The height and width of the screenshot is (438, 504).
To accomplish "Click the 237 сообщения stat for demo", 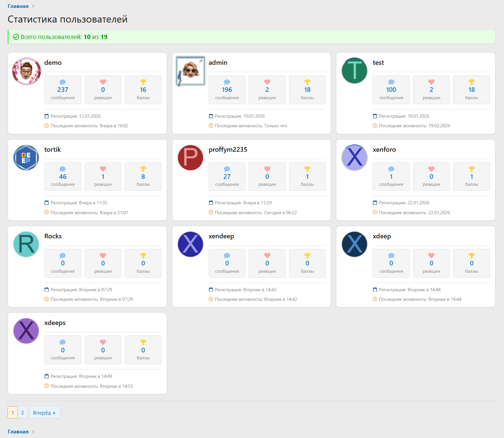I will point(63,90).
